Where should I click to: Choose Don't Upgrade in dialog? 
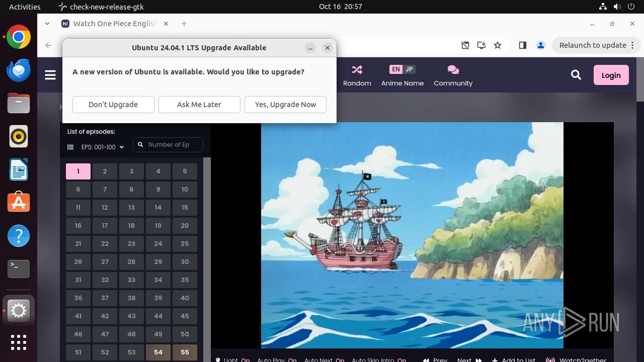pos(113,105)
